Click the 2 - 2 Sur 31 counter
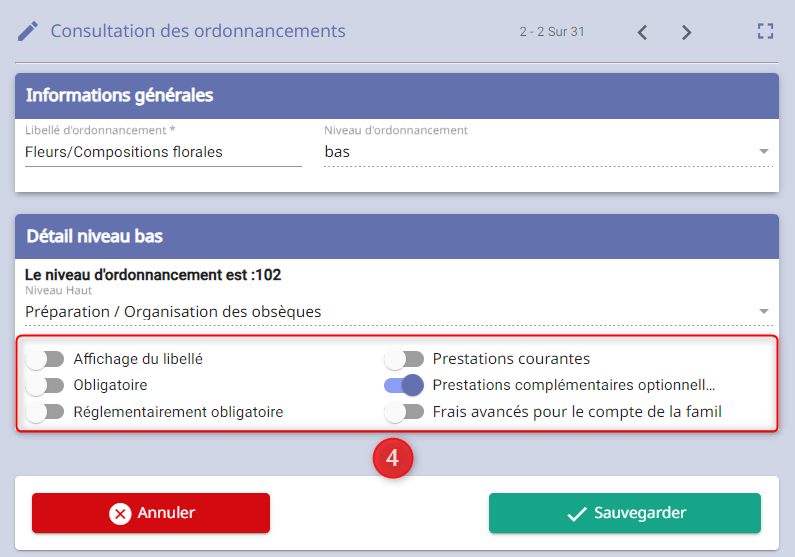The image size is (795, 557). coord(552,32)
